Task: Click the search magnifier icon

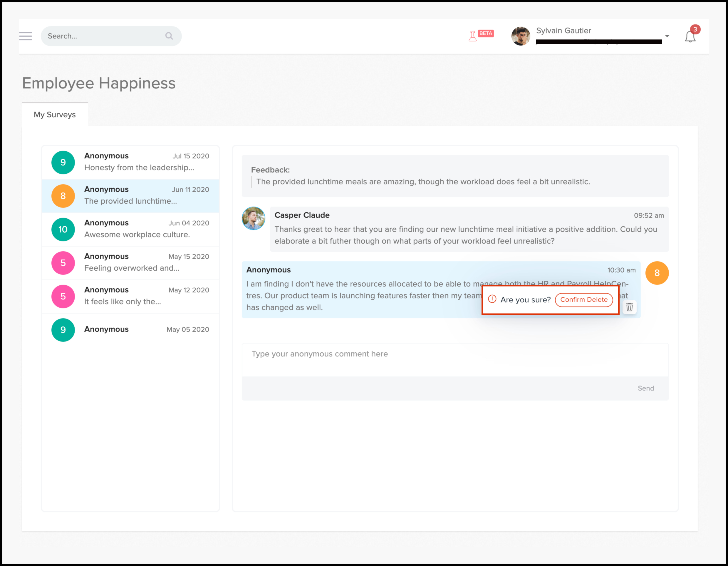Action: click(169, 36)
